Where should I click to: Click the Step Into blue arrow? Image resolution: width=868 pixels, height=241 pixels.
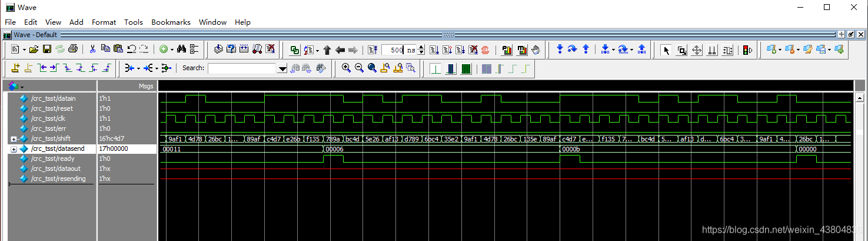[x=560, y=49]
